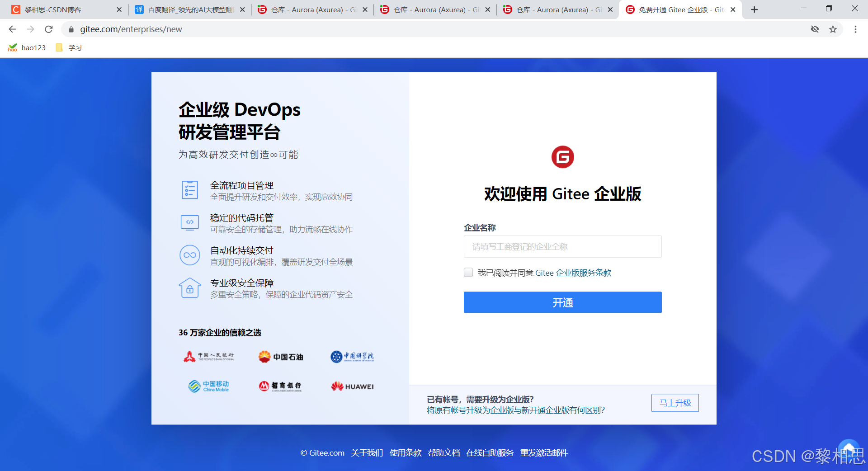The width and height of the screenshot is (868, 471).
Task: Click the 专业级安全保障 heading text
Action: tap(242, 283)
